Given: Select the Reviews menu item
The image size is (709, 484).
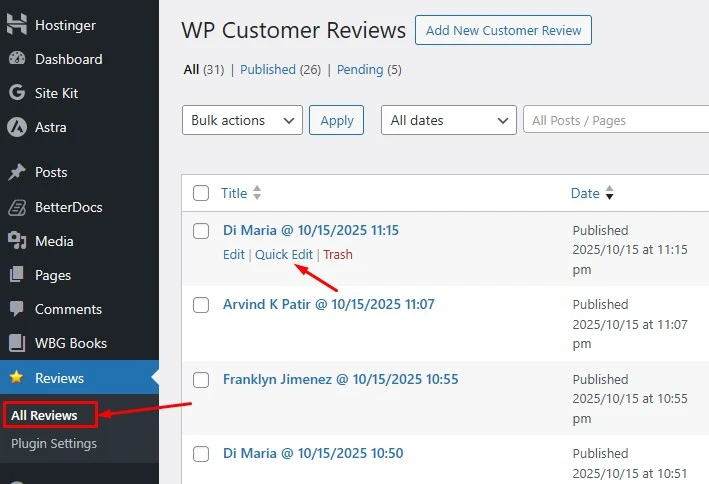Looking at the screenshot, I should coord(79,377).
